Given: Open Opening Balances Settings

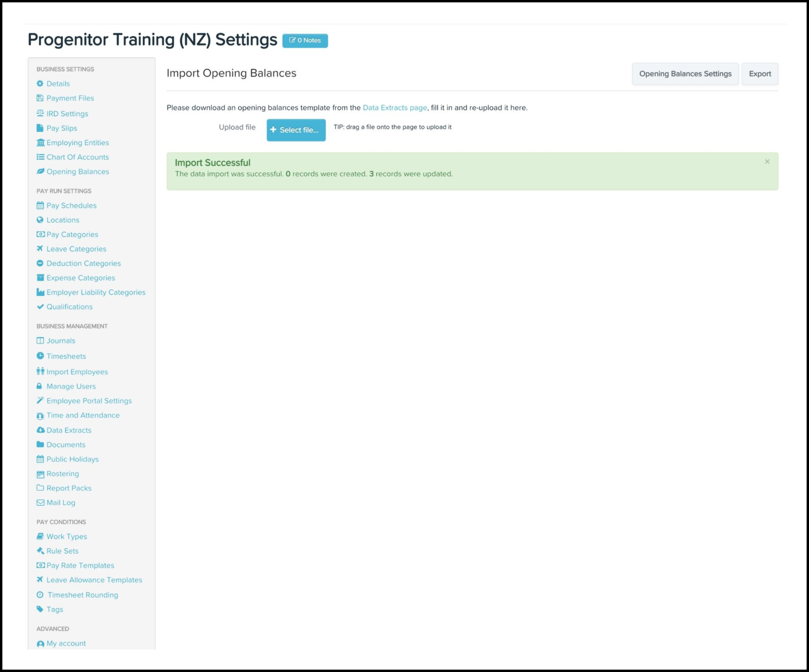Looking at the screenshot, I should click(685, 74).
